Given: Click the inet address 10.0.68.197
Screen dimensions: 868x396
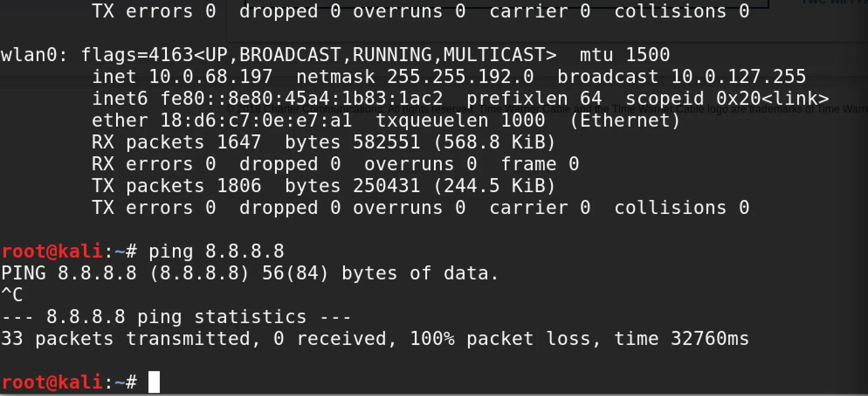Looking at the screenshot, I should (210, 77).
